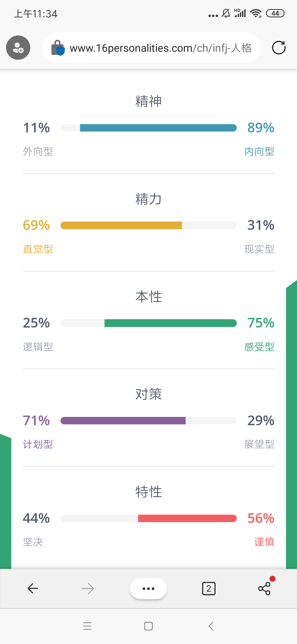297x644 pixels.
Task: Tap the blue 精神 introvert bar
Action: pos(158,128)
